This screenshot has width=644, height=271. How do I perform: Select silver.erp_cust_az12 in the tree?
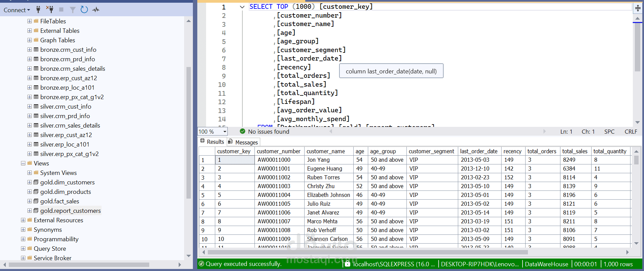(66, 135)
